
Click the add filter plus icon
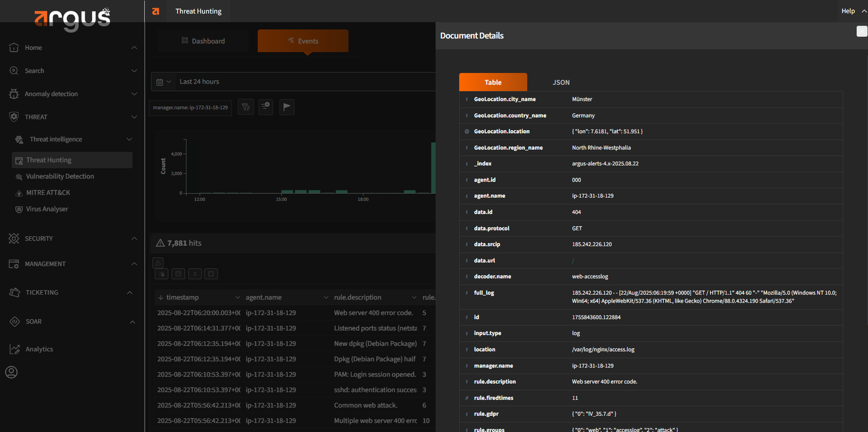pos(266,107)
